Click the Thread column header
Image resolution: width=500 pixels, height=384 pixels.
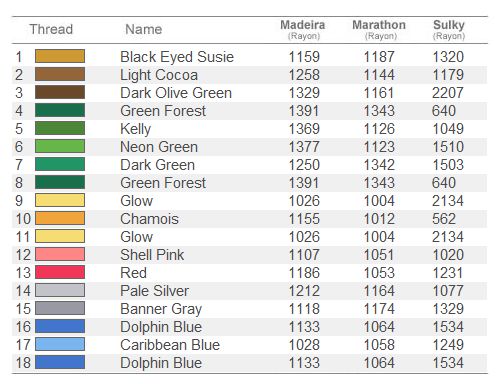[x=51, y=29]
